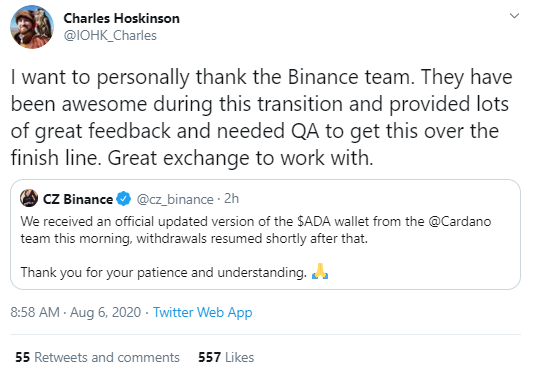
Task: Click the Aug 6, 2020 date
Action: [x=105, y=312]
